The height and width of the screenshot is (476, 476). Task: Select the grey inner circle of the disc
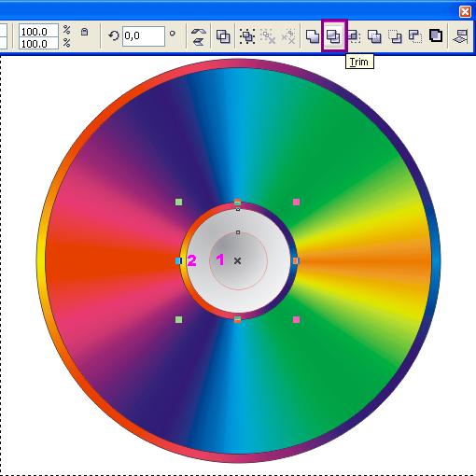click(x=238, y=260)
